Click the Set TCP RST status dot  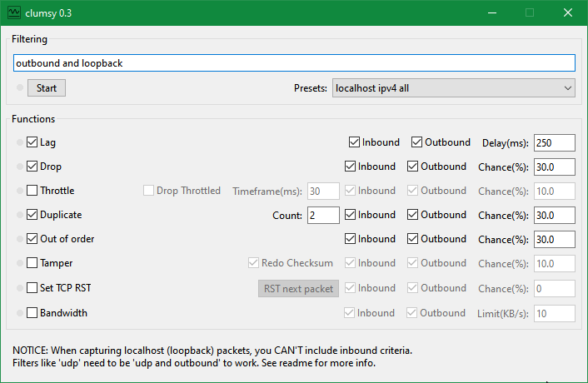pyautogui.click(x=20, y=288)
